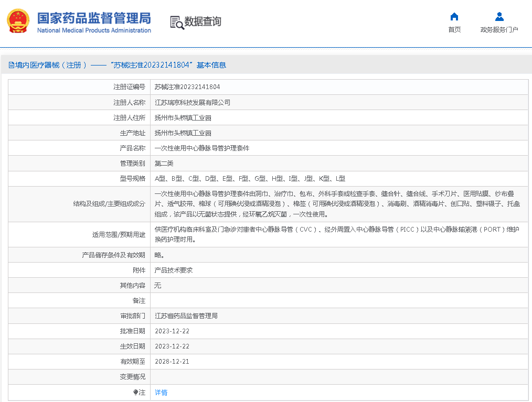Viewport: 532px width, 402px height.
Task: Select 江苏瑞京科技发展有限公司 registrant name
Action: click(x=193, y=102)
